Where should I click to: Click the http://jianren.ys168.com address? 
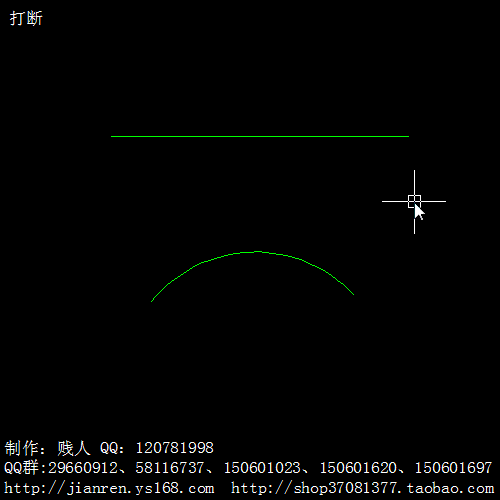click(x=109, y=489)
